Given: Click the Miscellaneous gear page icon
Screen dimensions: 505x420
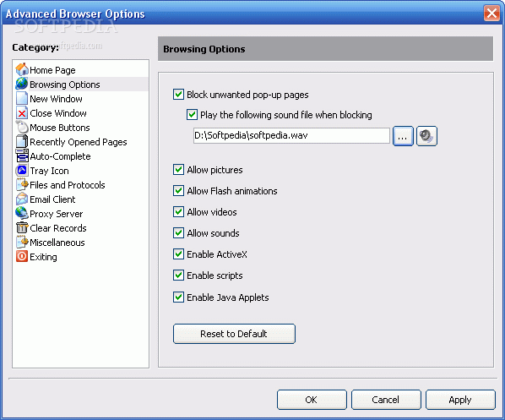Looking at the screenshot, I should click(22, 242).
